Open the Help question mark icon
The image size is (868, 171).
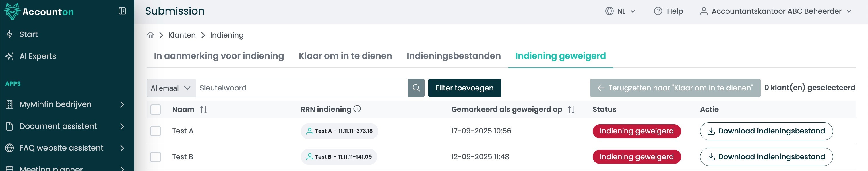[658, 11]
